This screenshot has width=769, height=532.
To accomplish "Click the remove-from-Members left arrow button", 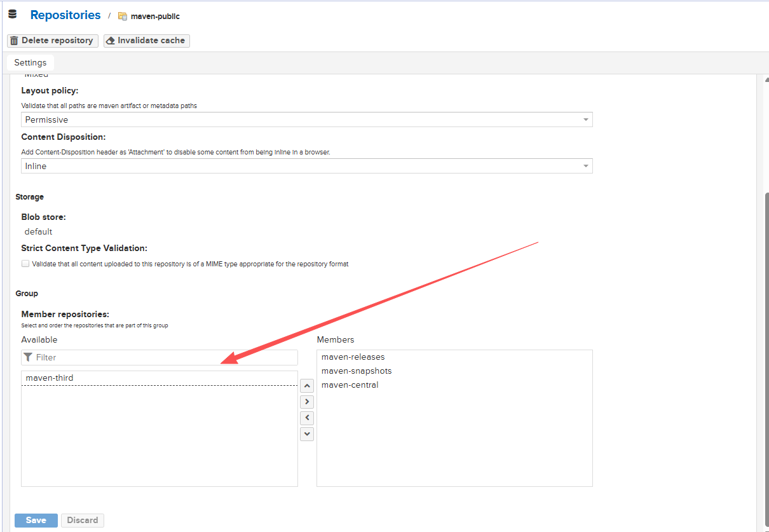I will click(x=307, y=418).
